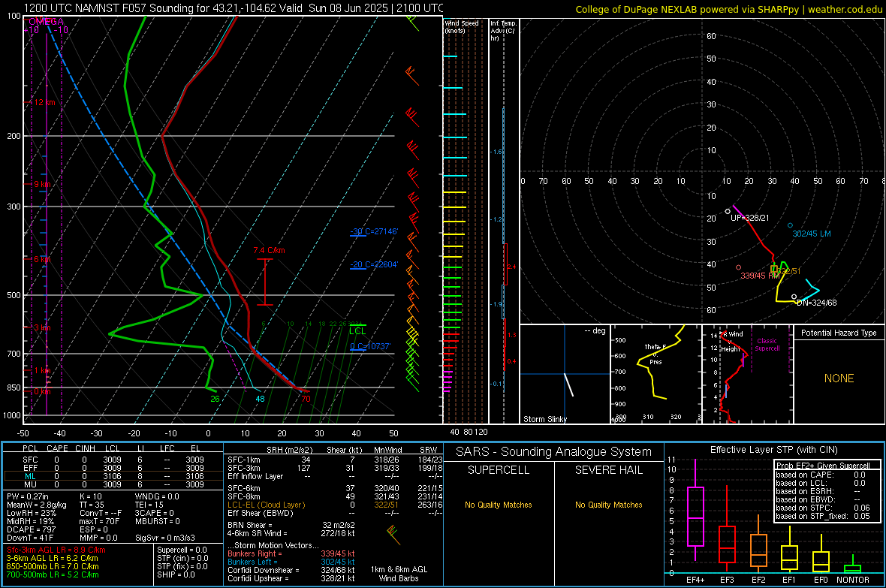Click the 339/45 RM hodograph label
886x588 pixels.
(x=760, y=276)
